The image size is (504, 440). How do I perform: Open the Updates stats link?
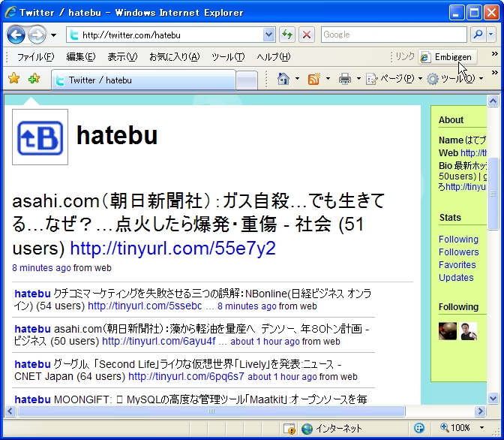coord(456,278)
